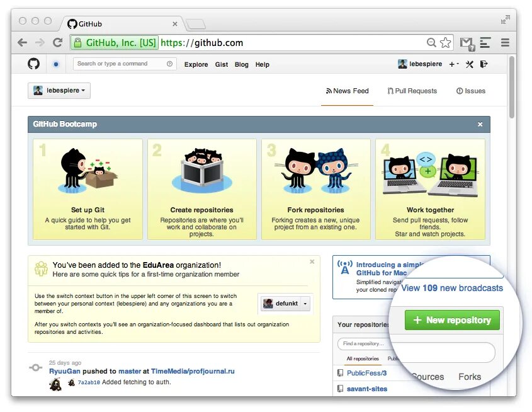Open the Gmail checker extension icon
The image size is (532, 412).
point(467,43)
